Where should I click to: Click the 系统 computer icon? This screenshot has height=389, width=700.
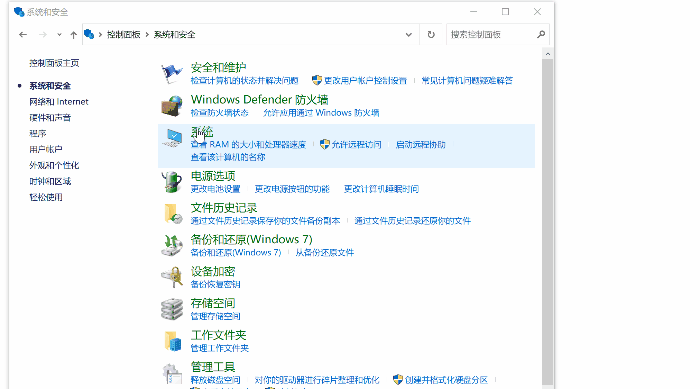tap(172, 138)
